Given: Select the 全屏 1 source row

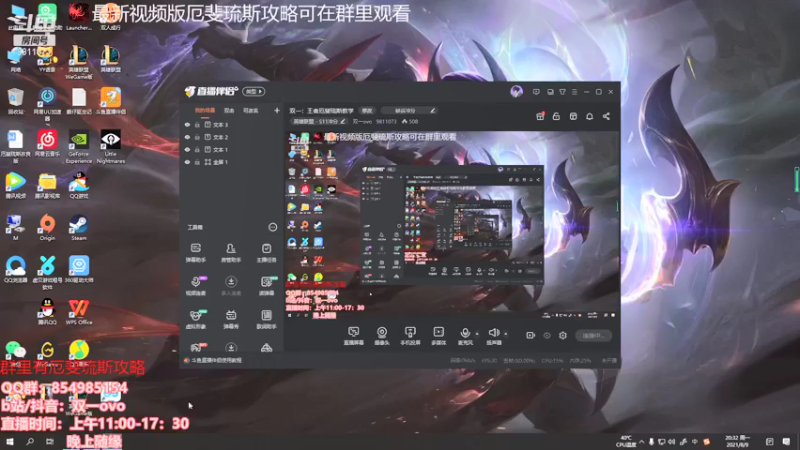Looking at the screenshot, I should click(232, 162).
